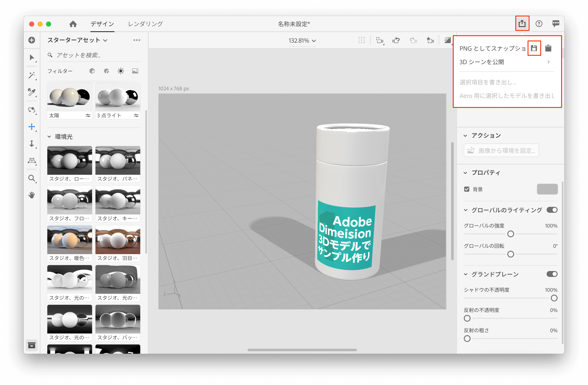
Task: Click the アセットを検索 search field
Action: coord(94,55)
